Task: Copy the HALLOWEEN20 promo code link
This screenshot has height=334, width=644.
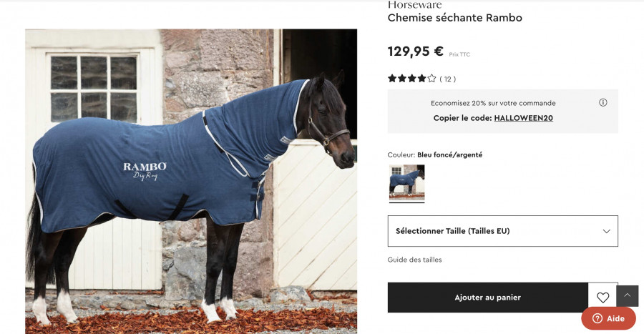Action: 523,118
